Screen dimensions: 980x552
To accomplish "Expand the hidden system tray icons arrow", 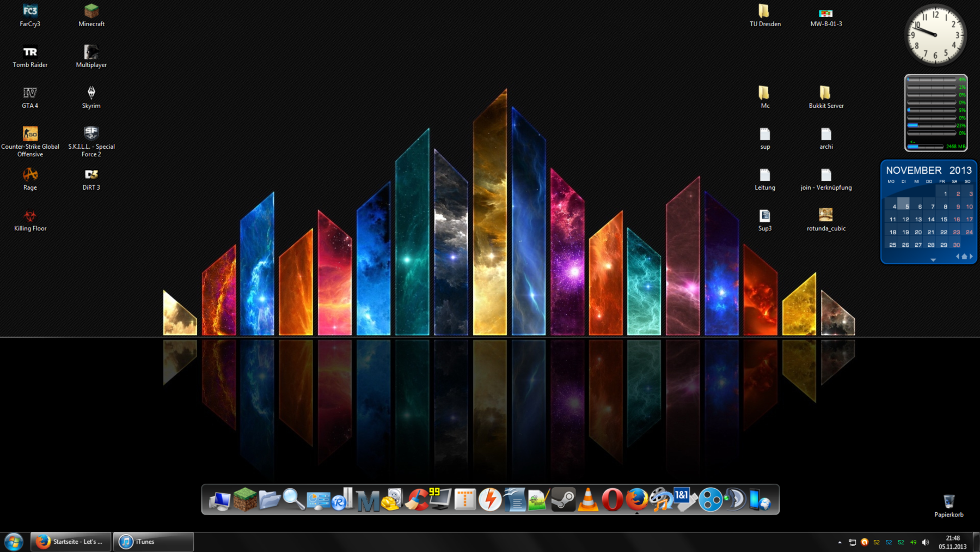I will 840,542.
